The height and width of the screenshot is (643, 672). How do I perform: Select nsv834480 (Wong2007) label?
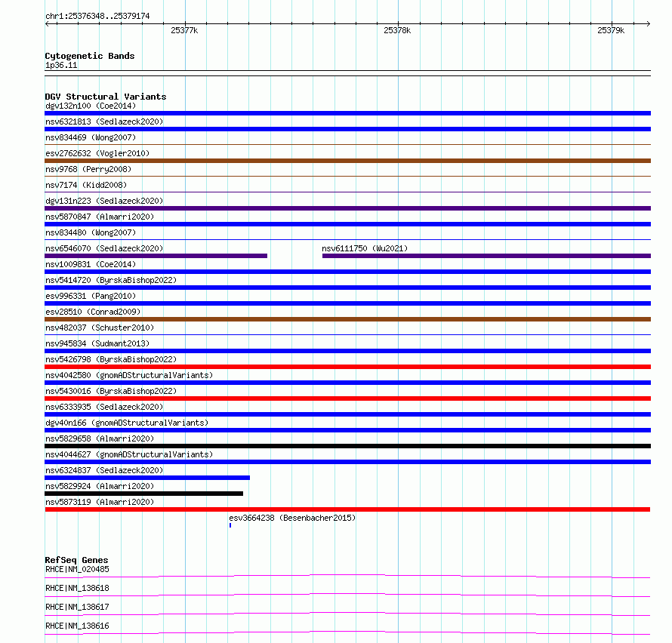point(91,232)
